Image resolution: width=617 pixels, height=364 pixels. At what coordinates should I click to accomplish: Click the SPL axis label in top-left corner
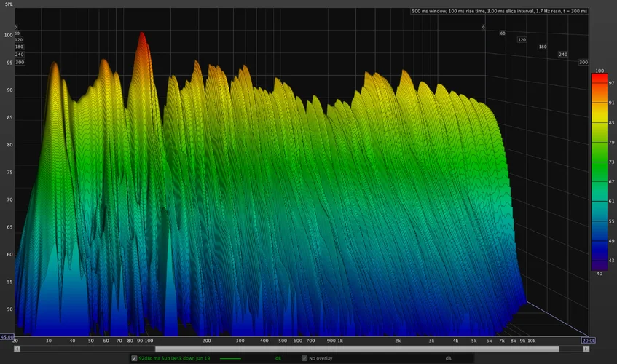point(8,4)
